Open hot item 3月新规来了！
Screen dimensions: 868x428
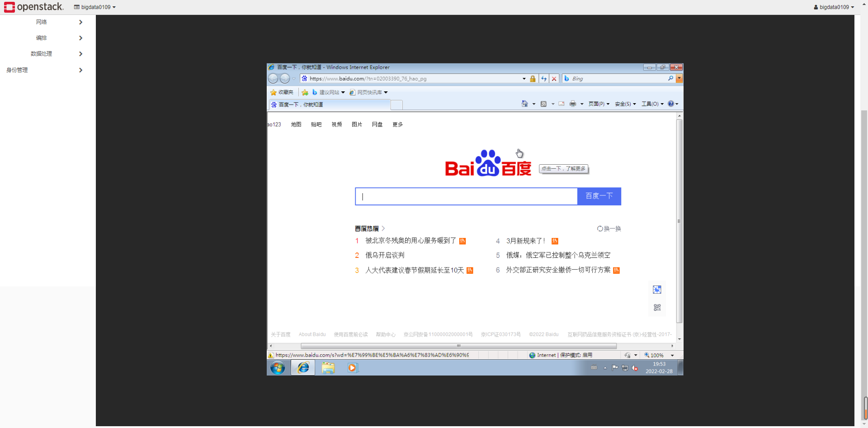tap(526, 241)
